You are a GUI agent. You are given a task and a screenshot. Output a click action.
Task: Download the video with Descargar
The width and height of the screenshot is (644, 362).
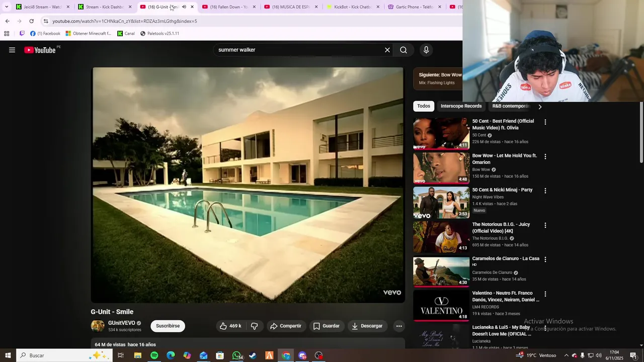point(367,326)
